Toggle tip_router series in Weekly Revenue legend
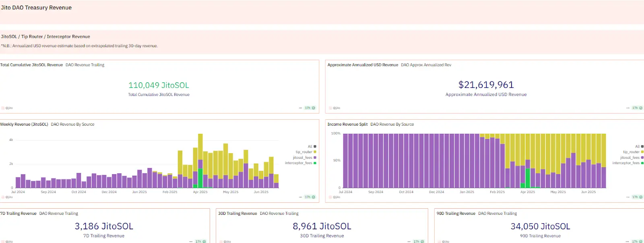Screen dimensions: 644x243 [306, 152]
